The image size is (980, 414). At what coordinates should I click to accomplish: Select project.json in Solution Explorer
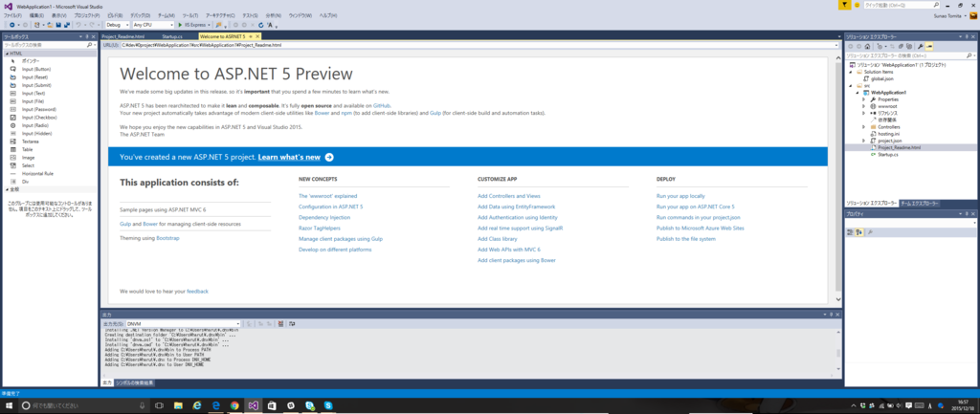889,141
